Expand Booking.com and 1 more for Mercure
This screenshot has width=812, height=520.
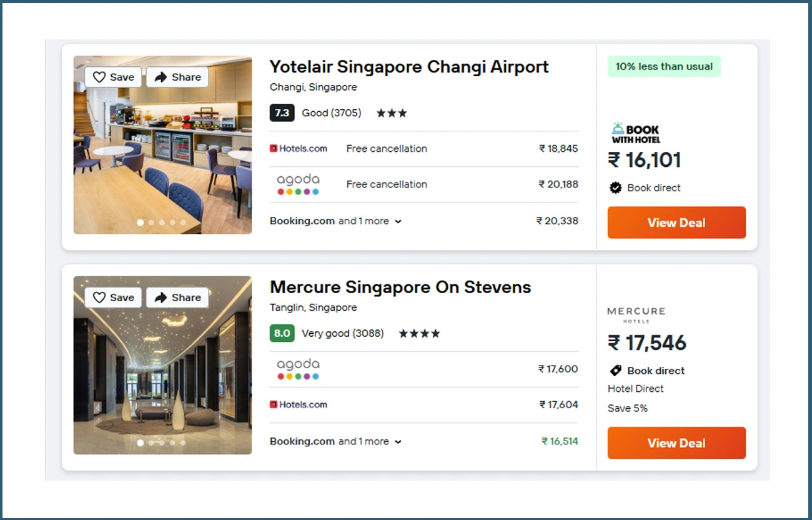(x=335, y=441)
